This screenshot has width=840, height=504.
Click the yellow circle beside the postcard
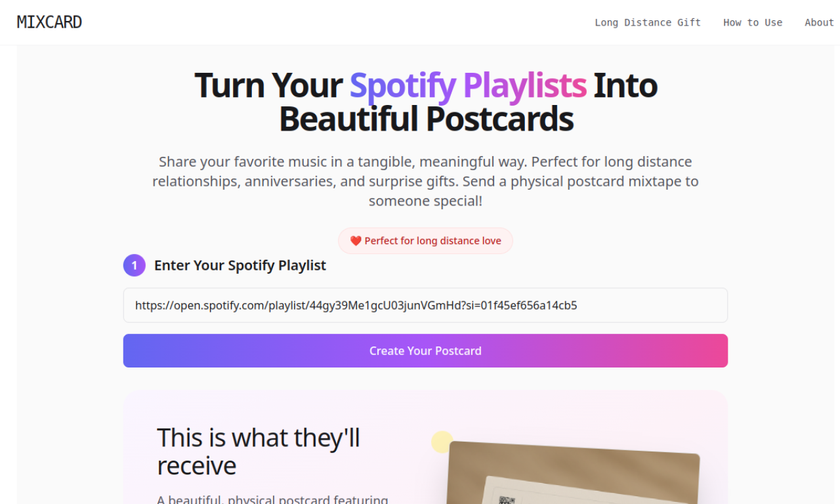click(442, 442)
